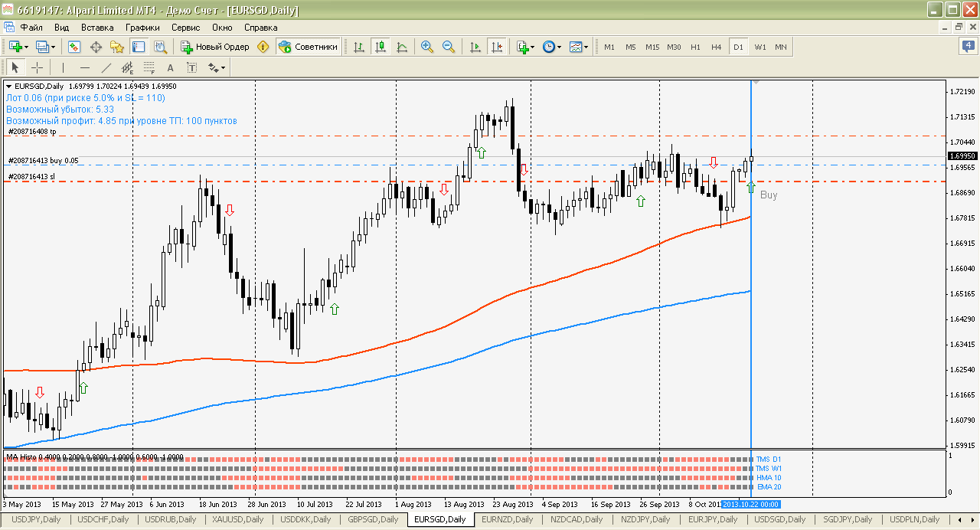
Task: Open the Periods clock icon
Action: (x=549, y=47)
